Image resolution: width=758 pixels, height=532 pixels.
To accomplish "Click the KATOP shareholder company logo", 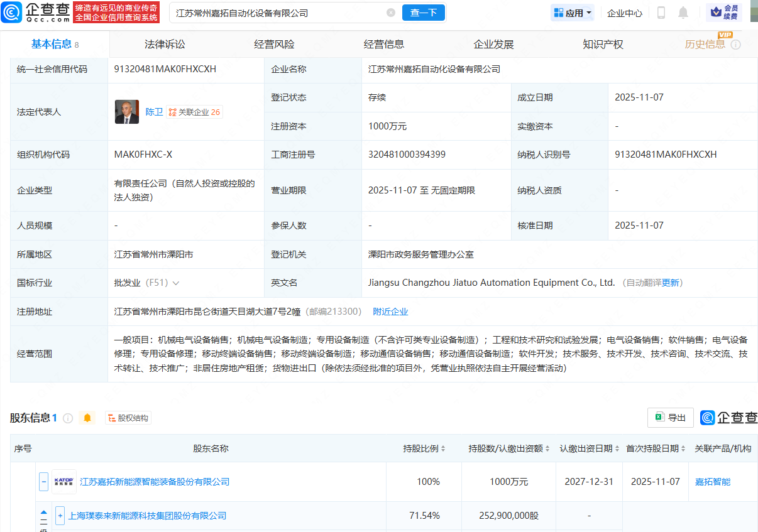I will click(x=63, y=482).
